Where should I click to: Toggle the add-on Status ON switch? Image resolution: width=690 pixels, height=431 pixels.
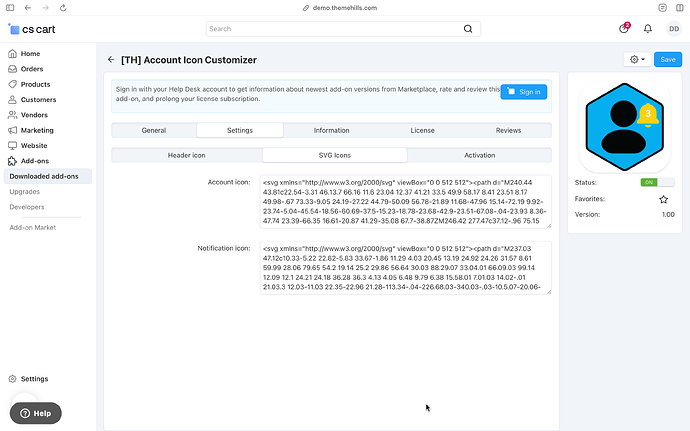coord(657,182)
